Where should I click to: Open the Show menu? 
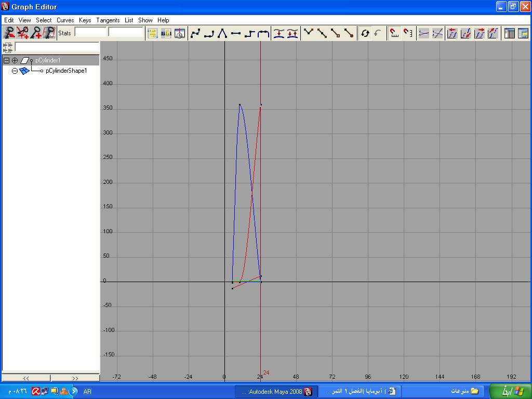click(x=145, y=20)
